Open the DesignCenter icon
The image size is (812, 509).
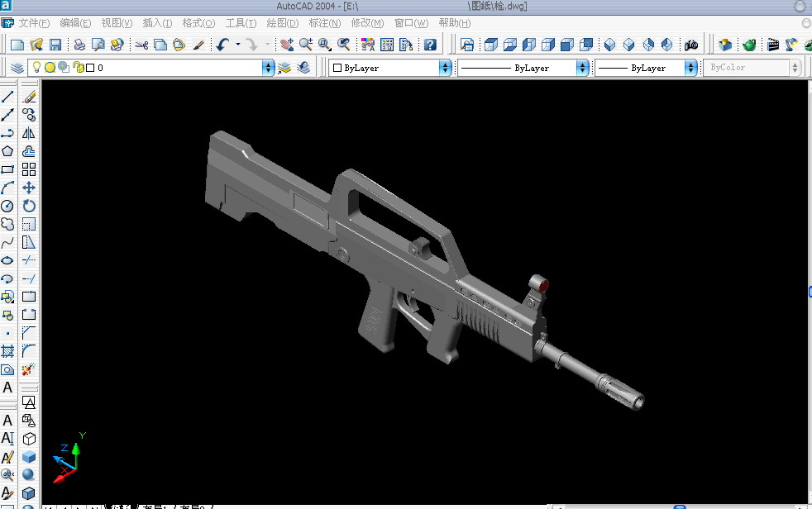pyautogui.click(x=387, y=45)
